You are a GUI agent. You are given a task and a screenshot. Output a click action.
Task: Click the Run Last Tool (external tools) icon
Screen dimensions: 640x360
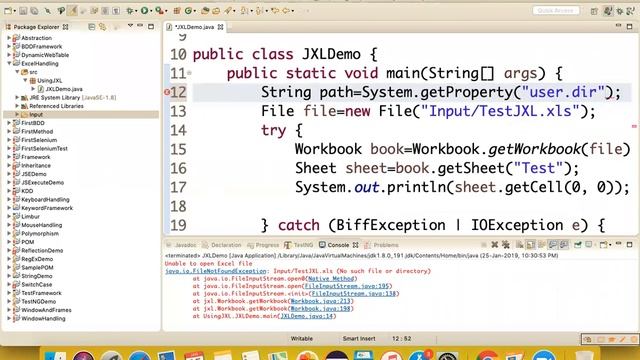click(x=160, y=11)
